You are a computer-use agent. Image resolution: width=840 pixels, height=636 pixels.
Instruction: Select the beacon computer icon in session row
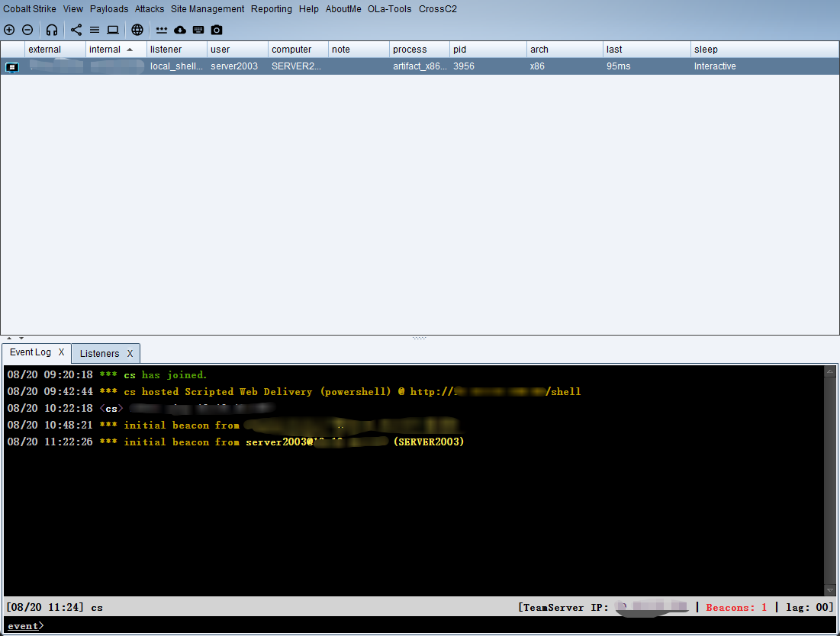pos(11,67)
